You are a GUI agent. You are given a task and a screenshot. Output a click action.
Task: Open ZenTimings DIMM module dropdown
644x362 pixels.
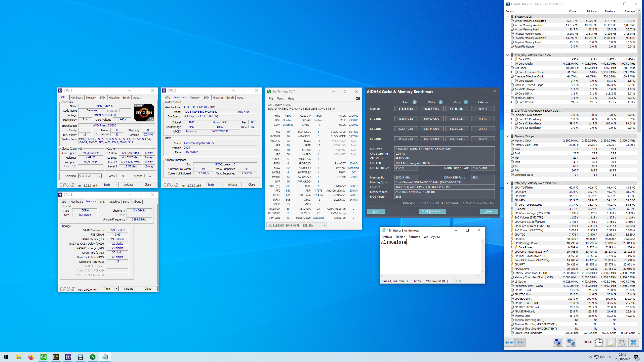tap(296, 225)
